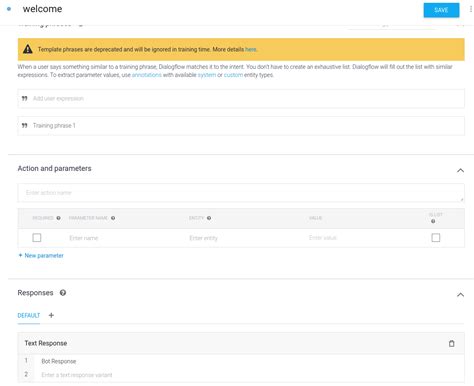The height and width of the screenshot is (386, 474).
Task: Toggle the Is List checkbox in the parameter row
Action: (436, 238)
